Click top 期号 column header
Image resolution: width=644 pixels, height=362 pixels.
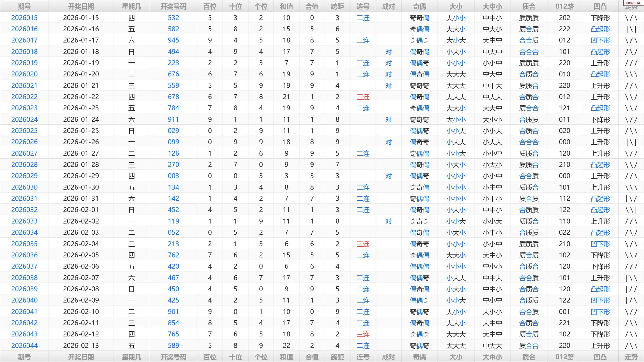(24, 7)
